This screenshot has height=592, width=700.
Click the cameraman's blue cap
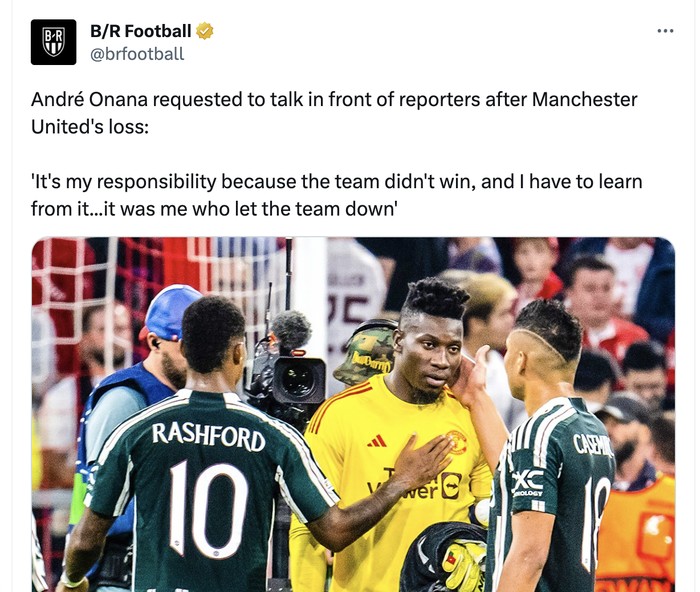click(x=169, y=311)
